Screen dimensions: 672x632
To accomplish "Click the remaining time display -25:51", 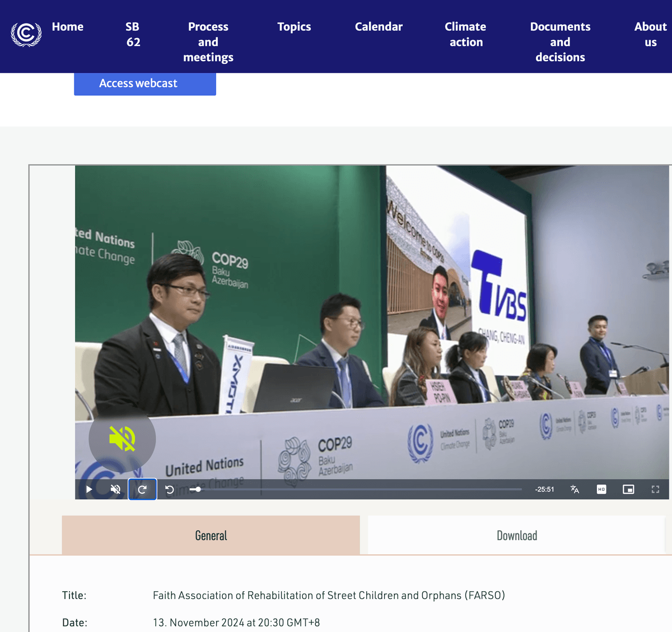I will (544, 489).
